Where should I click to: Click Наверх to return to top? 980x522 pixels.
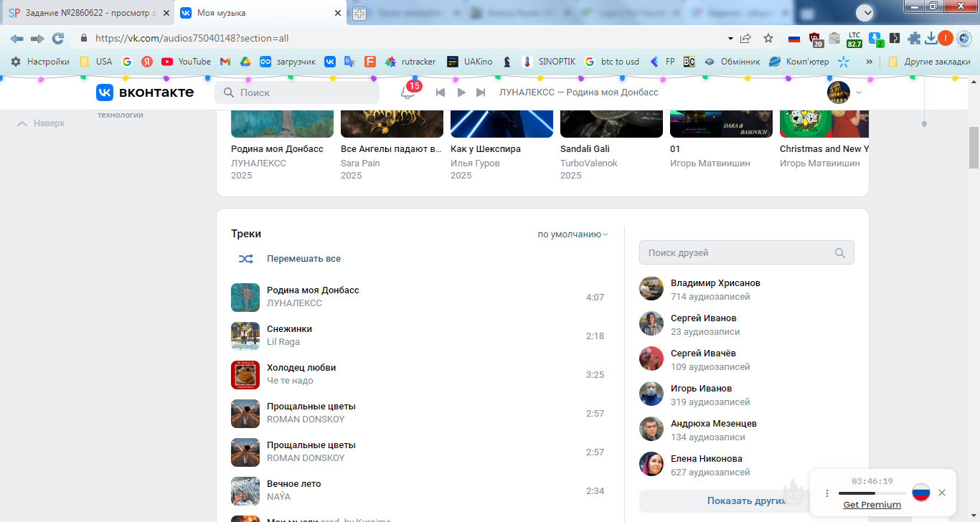[41, 123]
